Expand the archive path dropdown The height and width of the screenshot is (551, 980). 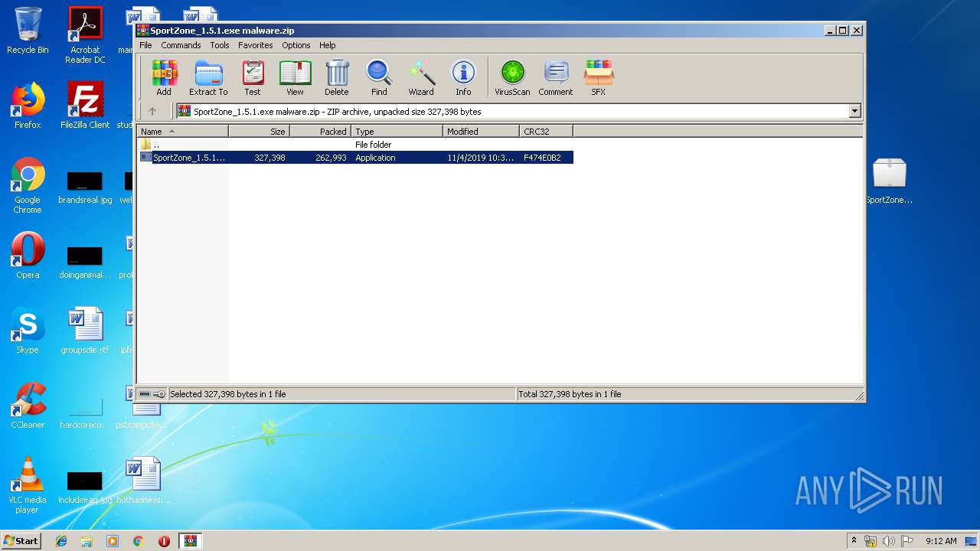(x=855, y=111)
